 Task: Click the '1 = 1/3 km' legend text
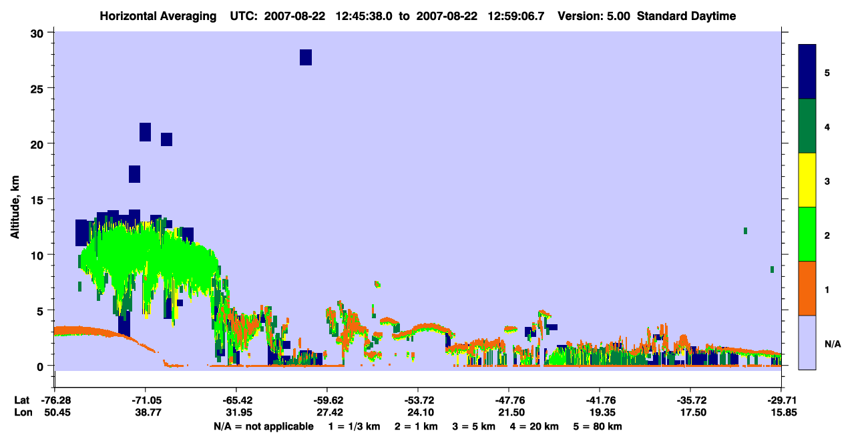354,426
